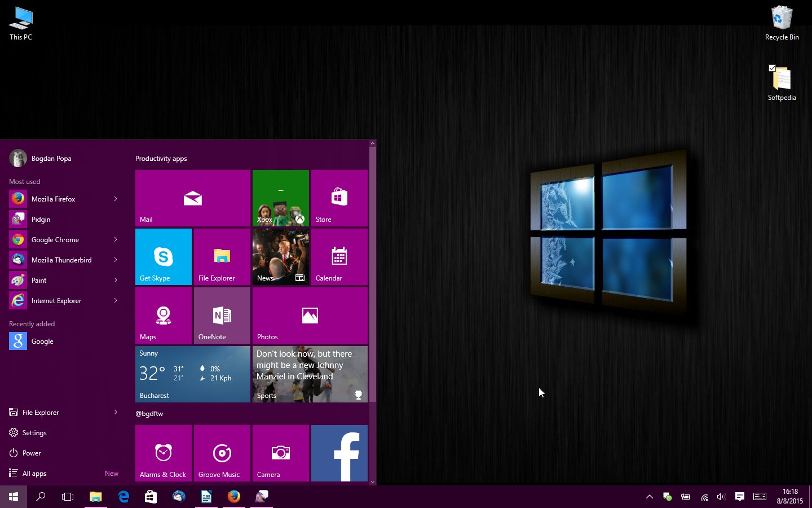Open the Mail tile
This screenshot has width=812, height=508.
(x=192, y=198)
